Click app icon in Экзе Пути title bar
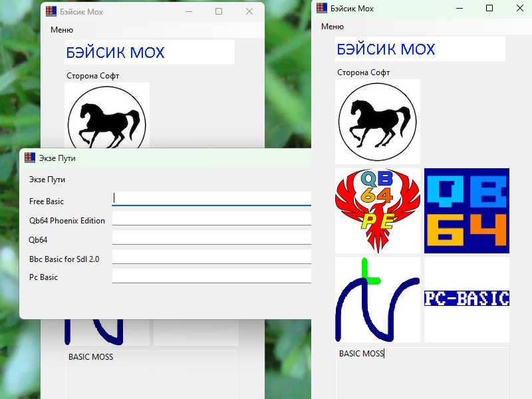This screenshot has width=532, height=399. point(30,158)
